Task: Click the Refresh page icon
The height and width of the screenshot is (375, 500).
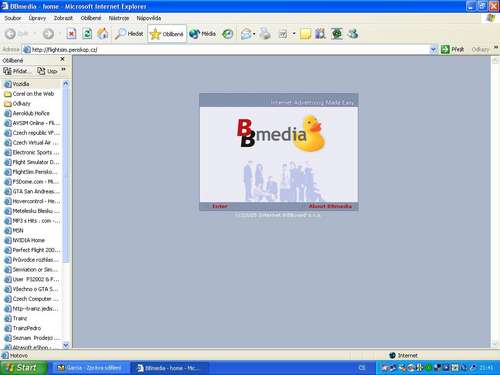Action: pyautogui.click(x=87, y=34)
